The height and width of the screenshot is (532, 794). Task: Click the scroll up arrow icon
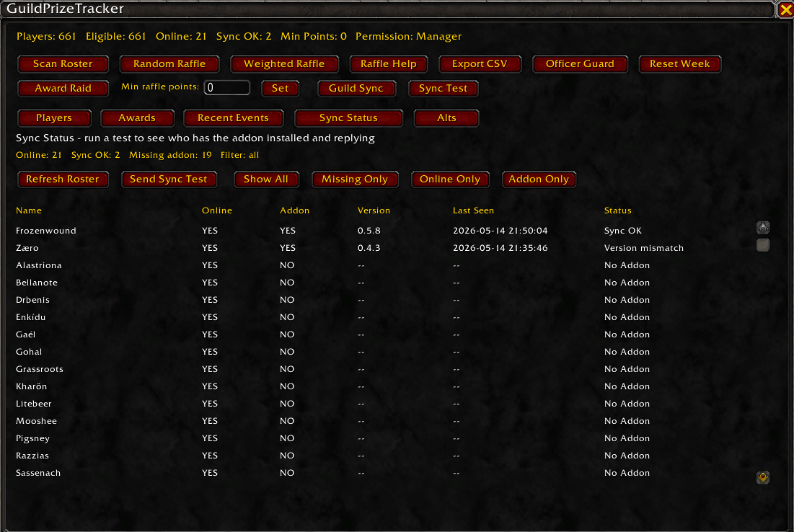click(x=762, y=228)
